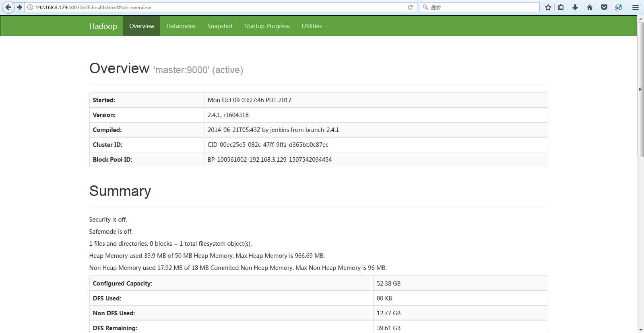Open the Pocket shield icon
The width and height of the screenshot is (644, 333).
604,7
